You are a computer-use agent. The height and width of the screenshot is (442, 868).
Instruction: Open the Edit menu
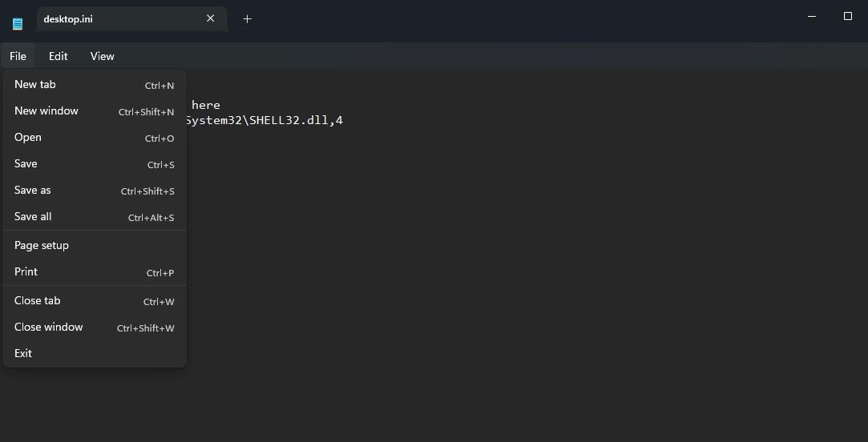click(x=58, y=56)
